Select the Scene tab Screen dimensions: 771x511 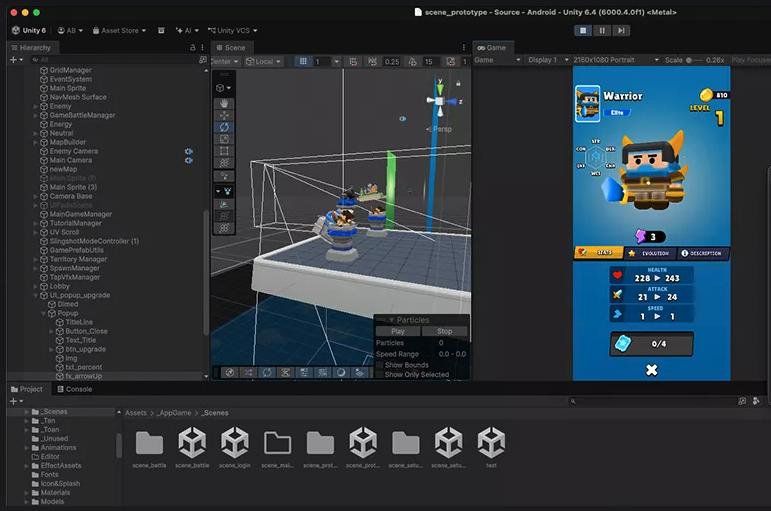click(x=231, y=48)
